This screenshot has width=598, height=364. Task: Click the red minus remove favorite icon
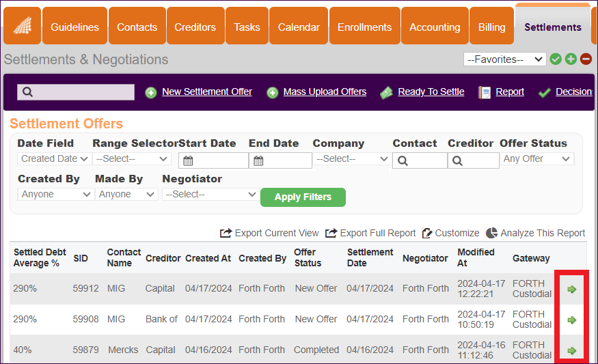586,59
